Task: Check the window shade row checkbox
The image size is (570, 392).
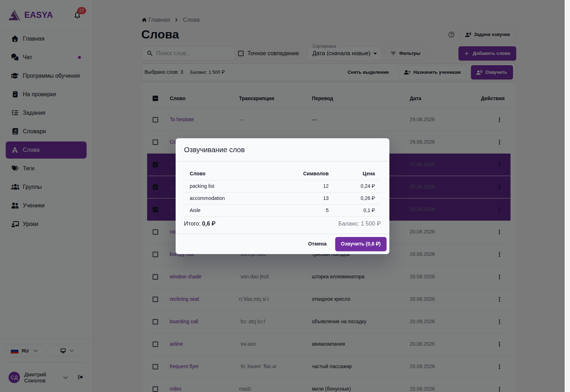Action: click(x=155, y=277)
